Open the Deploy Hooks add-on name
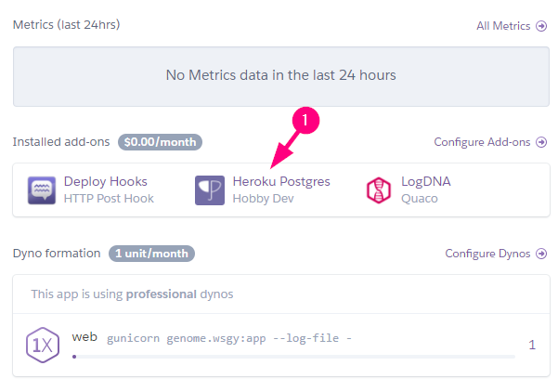 [x=105, y=181]
